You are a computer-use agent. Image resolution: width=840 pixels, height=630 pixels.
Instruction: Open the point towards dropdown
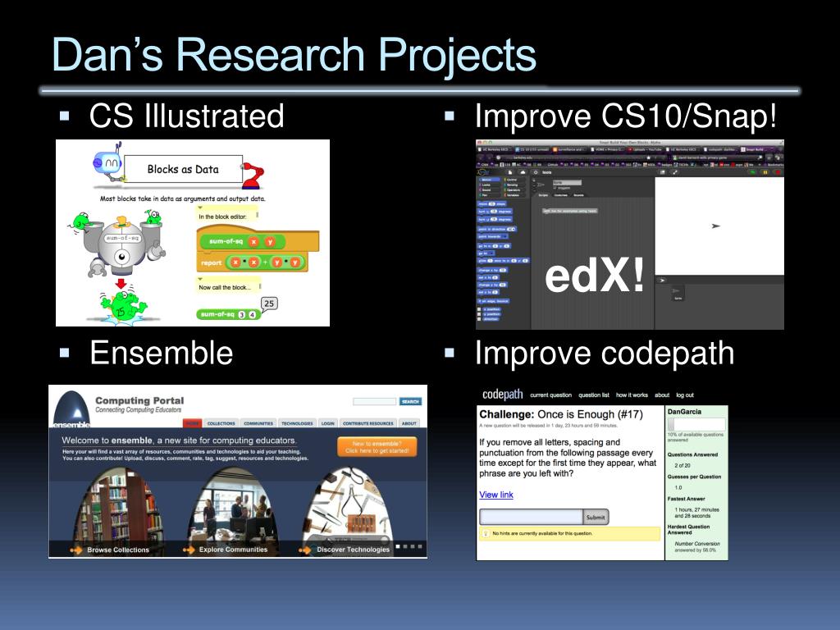[x=504, y=236]
